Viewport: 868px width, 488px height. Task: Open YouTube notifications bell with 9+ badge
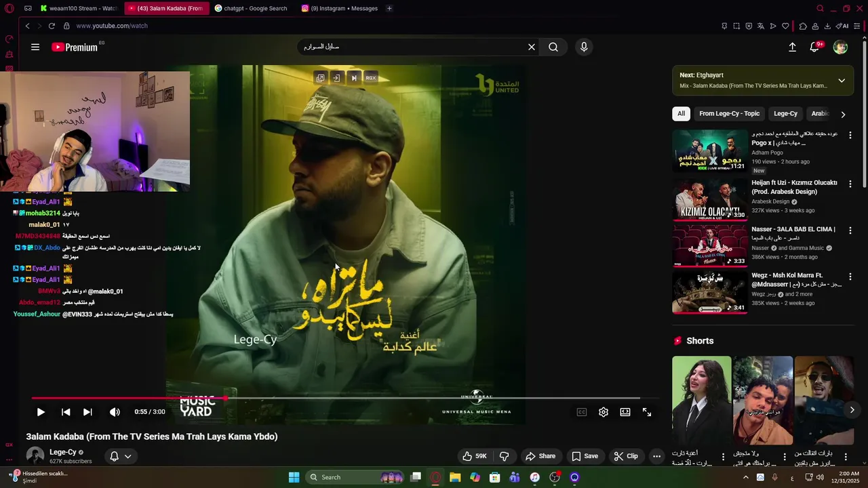tap(815, 46)
